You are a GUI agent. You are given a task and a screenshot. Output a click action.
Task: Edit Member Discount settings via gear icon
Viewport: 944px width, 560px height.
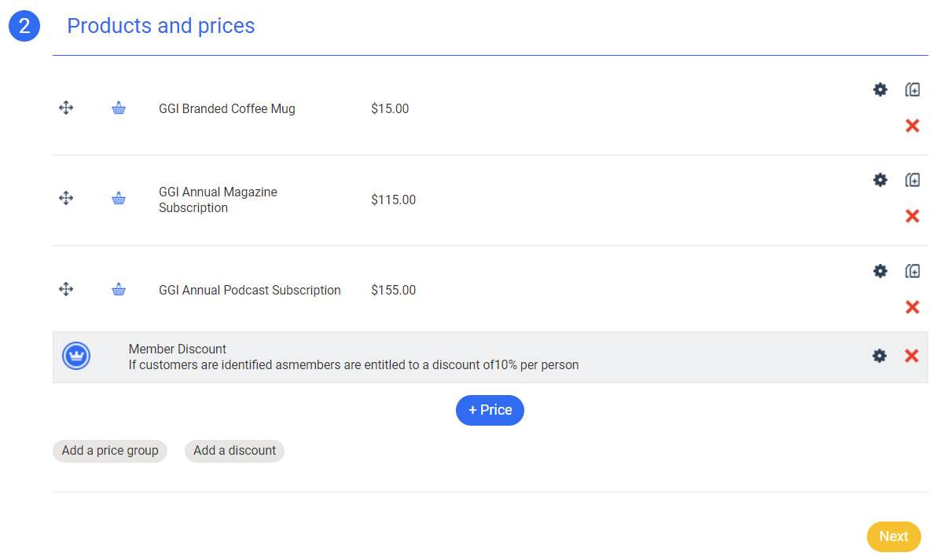(880, 356)
